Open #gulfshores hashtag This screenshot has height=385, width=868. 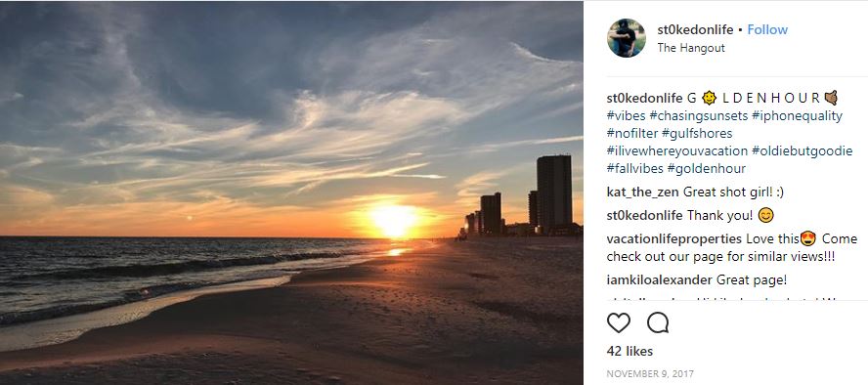click(696, 133)
